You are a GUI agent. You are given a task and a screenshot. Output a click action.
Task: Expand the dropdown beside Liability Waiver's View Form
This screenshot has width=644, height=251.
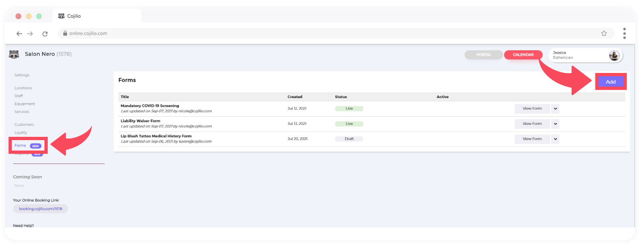click(x=555, y=124)
